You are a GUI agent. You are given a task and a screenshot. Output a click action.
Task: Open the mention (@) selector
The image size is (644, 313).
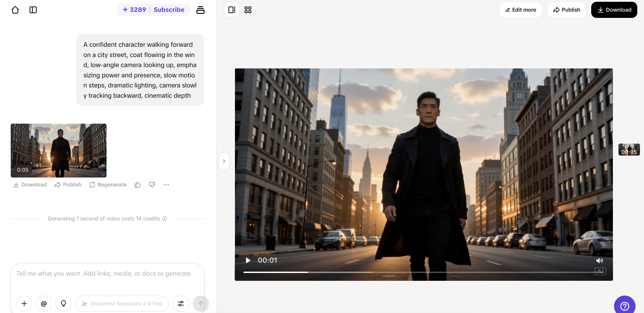coord(44,304)
